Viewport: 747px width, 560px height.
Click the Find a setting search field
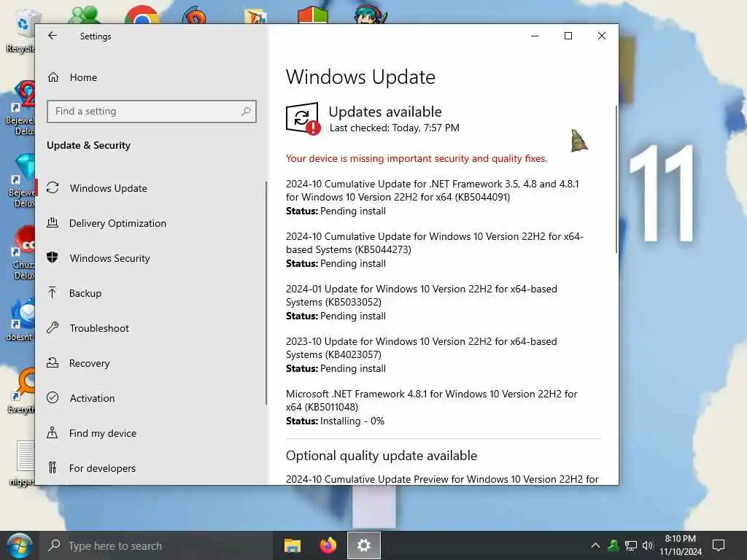pos(152,112)
